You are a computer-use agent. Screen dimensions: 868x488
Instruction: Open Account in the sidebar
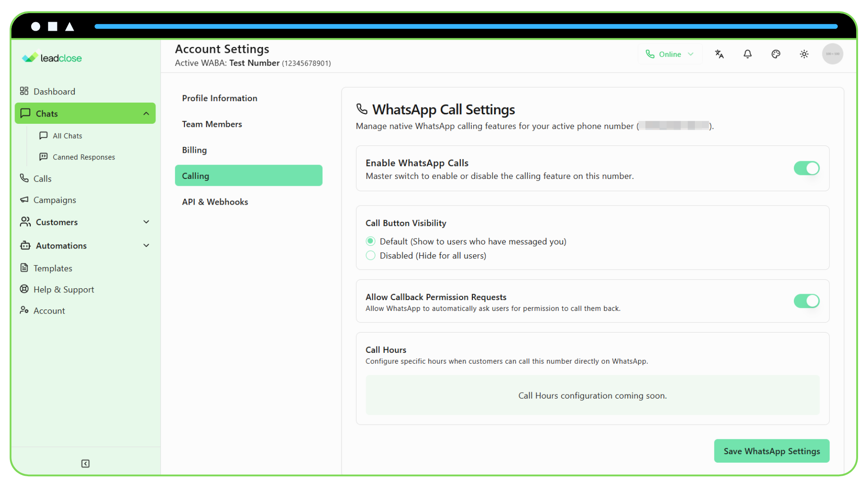[x=42, y=310]
